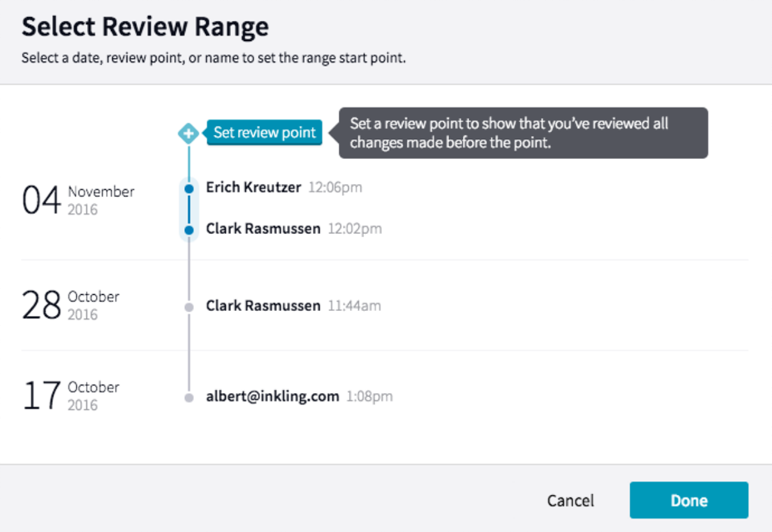
Task: Pick Clark Rasmussen's October 28 entry name
Action: coord(263,306)
